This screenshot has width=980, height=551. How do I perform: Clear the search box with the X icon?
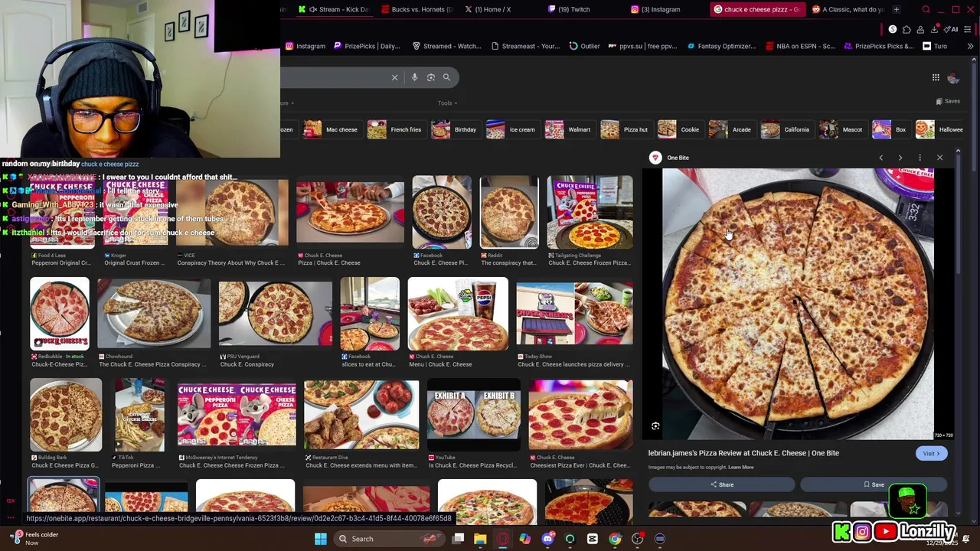click(394, 77)
